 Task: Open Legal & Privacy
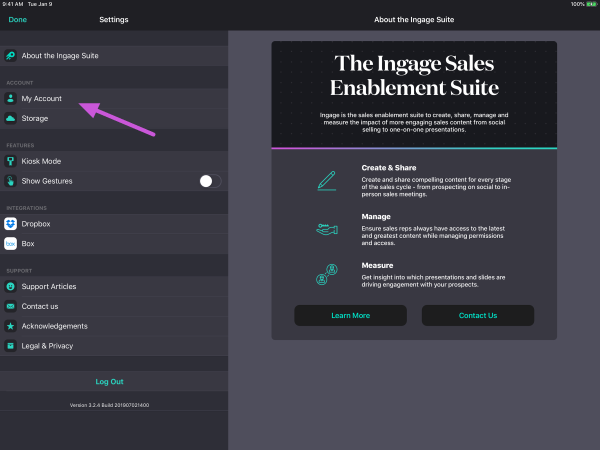(114, 346)
